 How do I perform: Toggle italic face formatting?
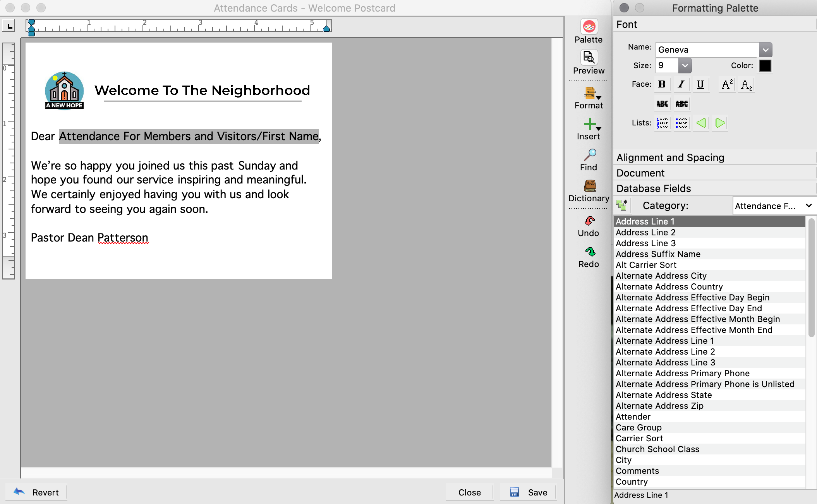[681, 84]
